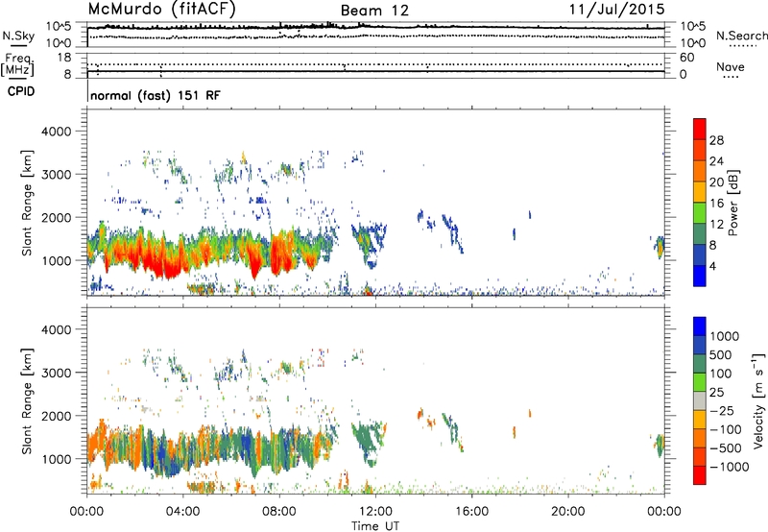Viewport: 768px width, 532px height.
Task: Click the date '11/Jul/2015'
Action: (616, 10)
